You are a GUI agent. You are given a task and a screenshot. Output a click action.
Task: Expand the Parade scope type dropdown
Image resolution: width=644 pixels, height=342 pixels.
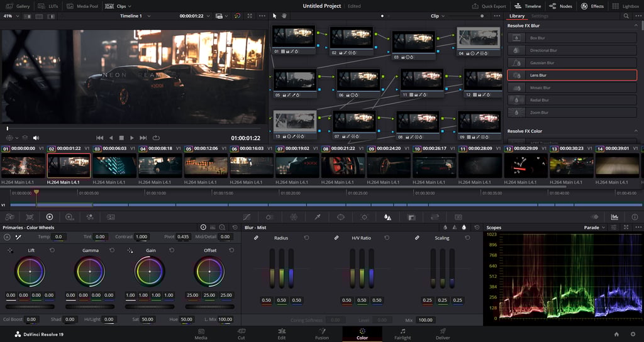tap(595, 228)
